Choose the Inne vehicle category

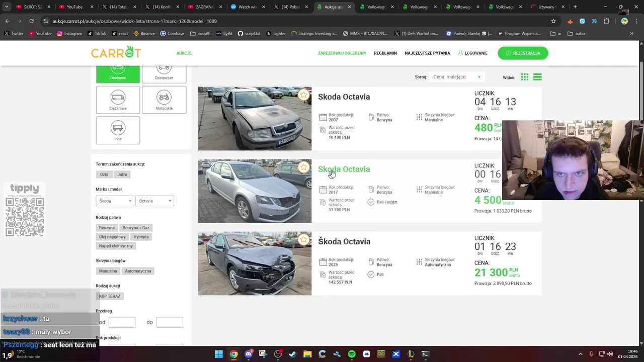118,130
